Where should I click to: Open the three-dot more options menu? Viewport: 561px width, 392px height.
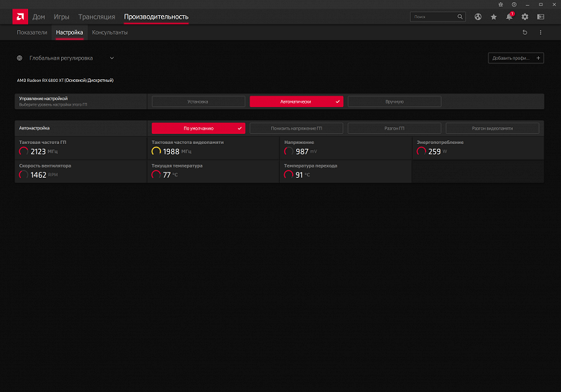pos(541,32)
